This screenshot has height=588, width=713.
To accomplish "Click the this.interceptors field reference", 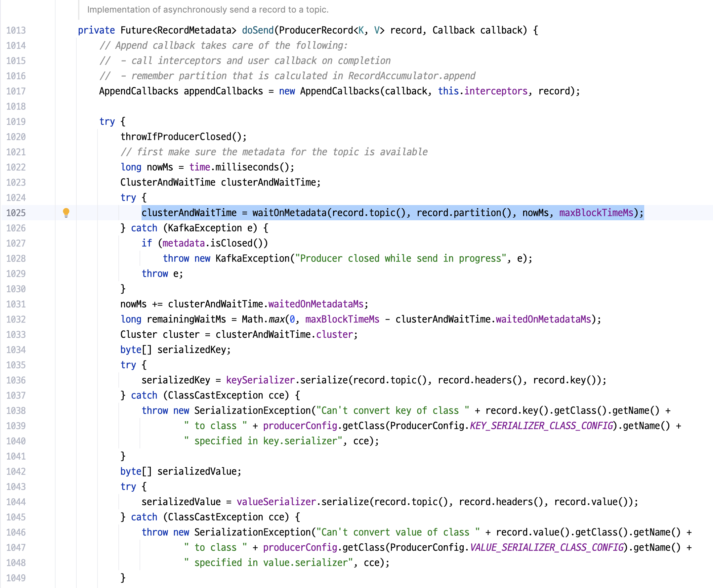I will (x=495, y=91).
